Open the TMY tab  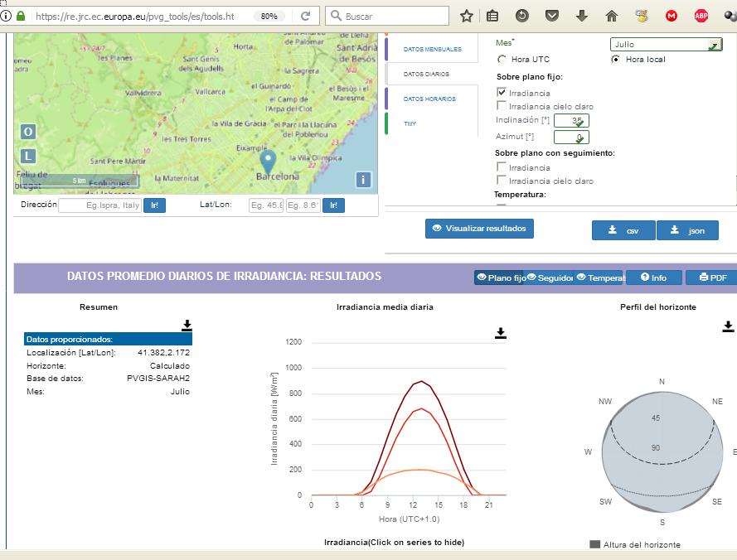(x=410, y=123)
